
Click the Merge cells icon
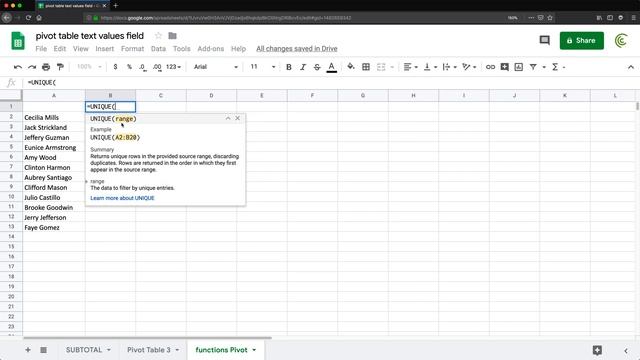[x=381, y=67]
